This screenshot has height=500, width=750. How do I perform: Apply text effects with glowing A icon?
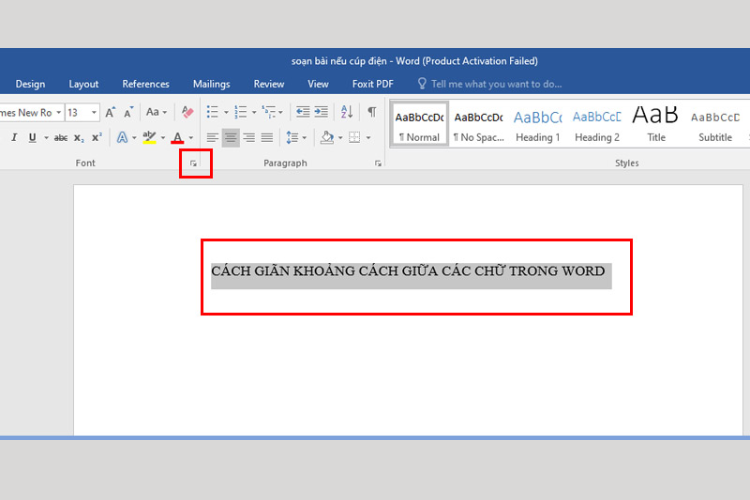pyautogui.click(x=122, y=138)
